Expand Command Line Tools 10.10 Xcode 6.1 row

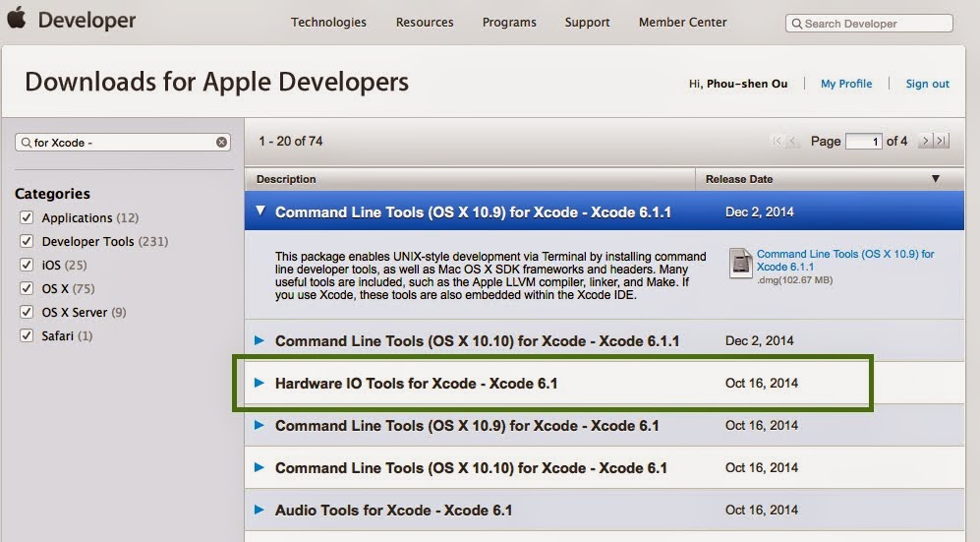pos(259,467)
